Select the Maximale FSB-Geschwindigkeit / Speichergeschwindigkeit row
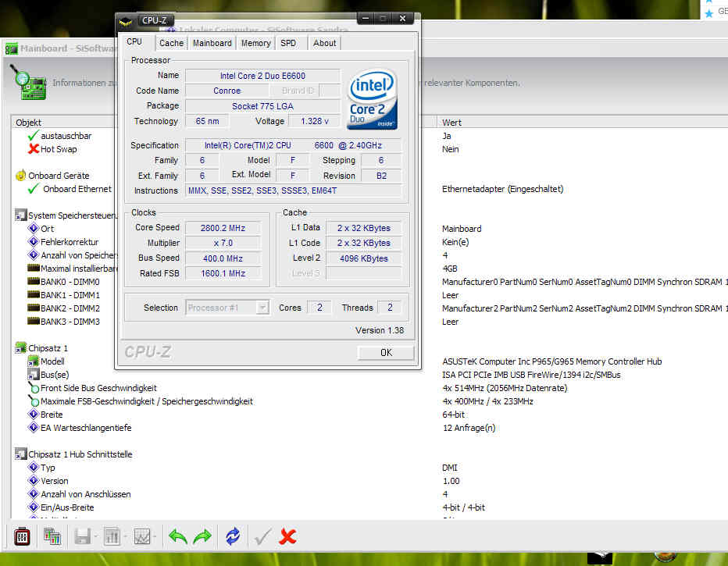Viewport: 728px width, 566px height. click(x=147, y=401)
